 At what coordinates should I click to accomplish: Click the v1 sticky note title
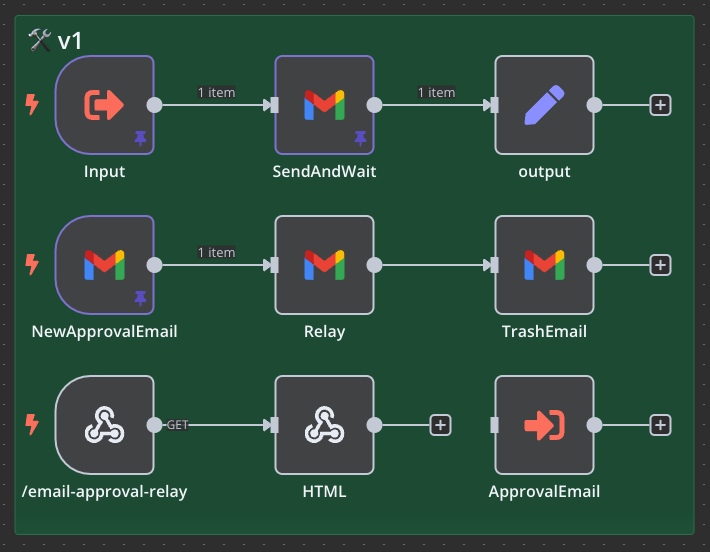69,41
